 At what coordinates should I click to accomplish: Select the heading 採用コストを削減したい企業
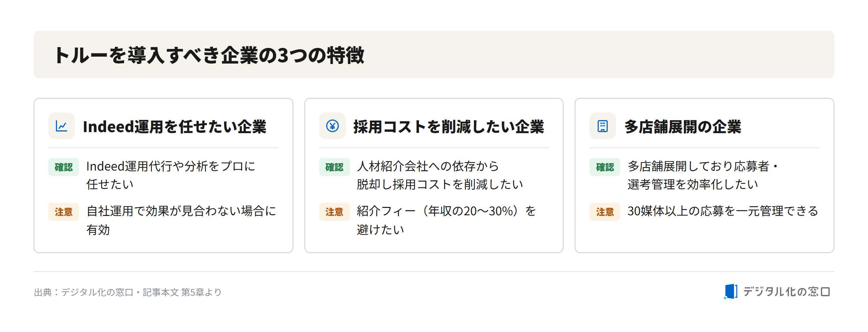click(449, 127)
